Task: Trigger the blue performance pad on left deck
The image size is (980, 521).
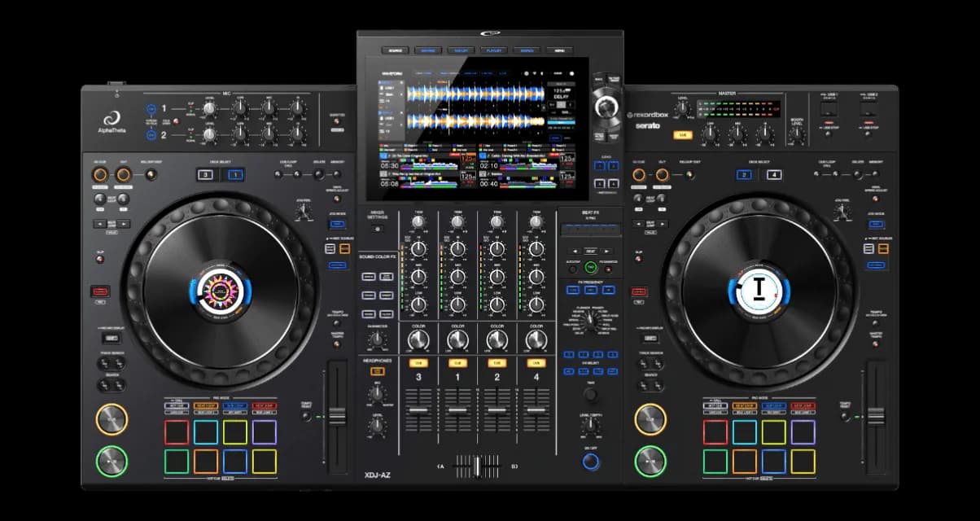Action: tap(235, 462)
